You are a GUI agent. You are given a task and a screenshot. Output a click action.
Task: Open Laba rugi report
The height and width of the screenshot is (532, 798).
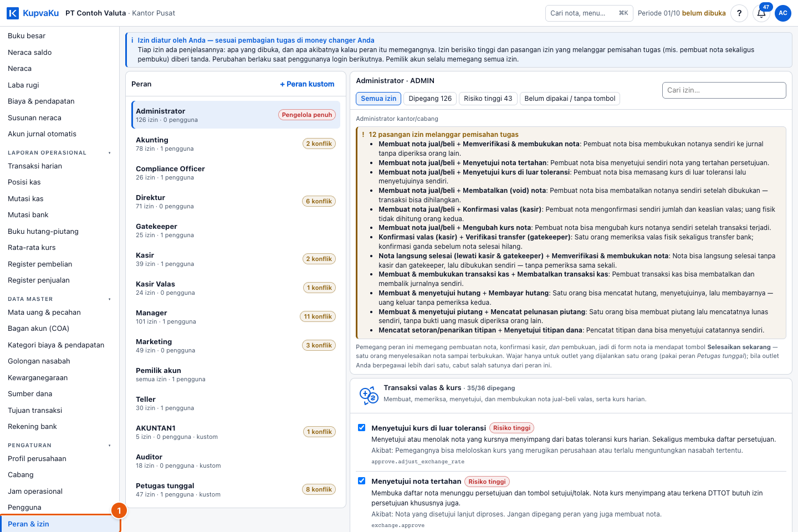coord(59,85)
